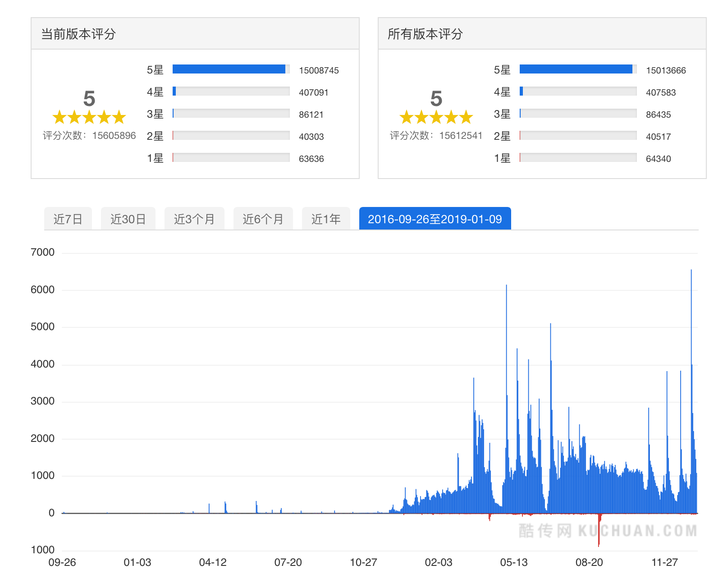Viewport: 723px width, 588px height.
Task: Open the 近6个月 tab
Action: [x=263, y=219]
